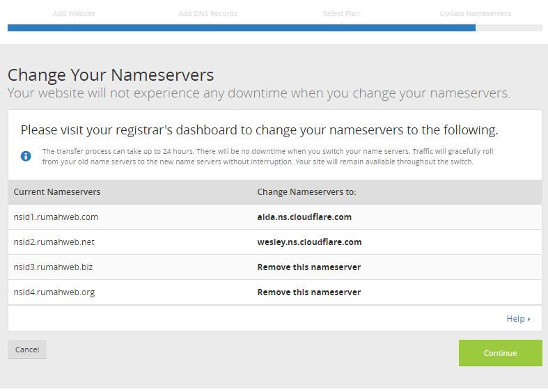Click the Change Your Nameservers heading
548x392 pixels.
click(x=111, y=75)
